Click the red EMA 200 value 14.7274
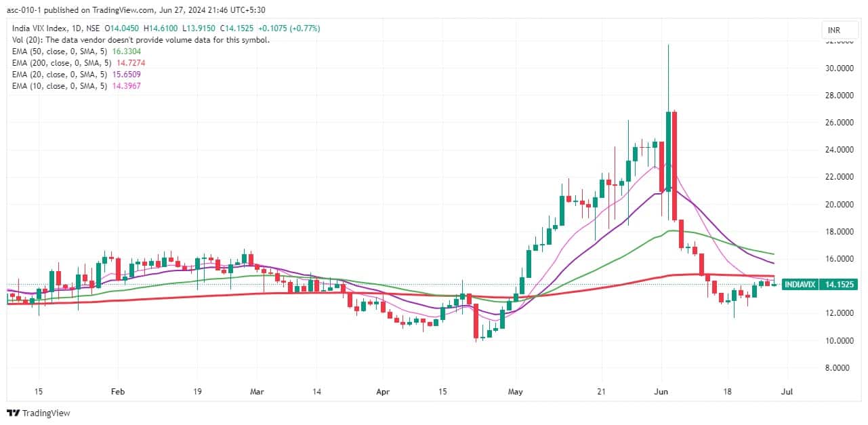The height and width of the screenshot is (425, 868). [131, 63]
